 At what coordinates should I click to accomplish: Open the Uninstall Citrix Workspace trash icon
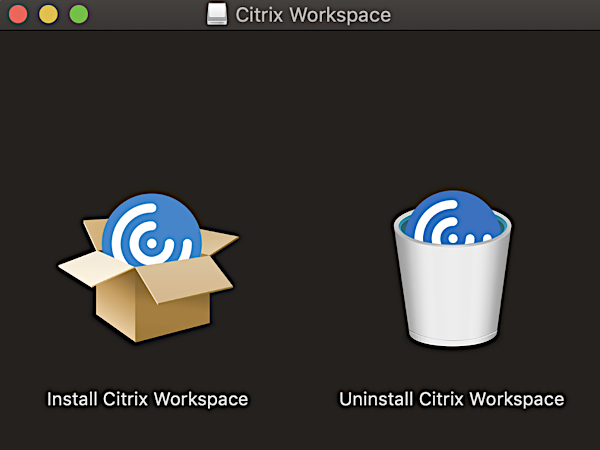tap(453, 268)
